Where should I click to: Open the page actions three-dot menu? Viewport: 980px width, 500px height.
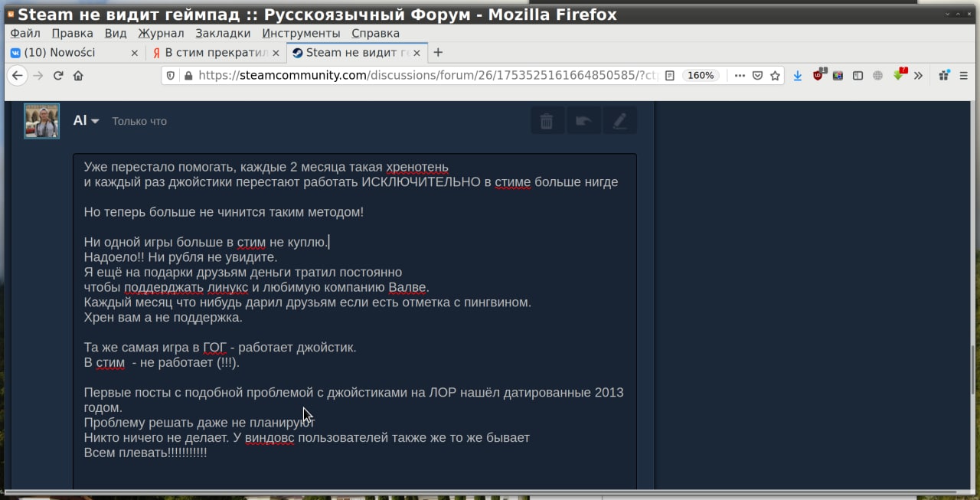[x=740, y=76]
